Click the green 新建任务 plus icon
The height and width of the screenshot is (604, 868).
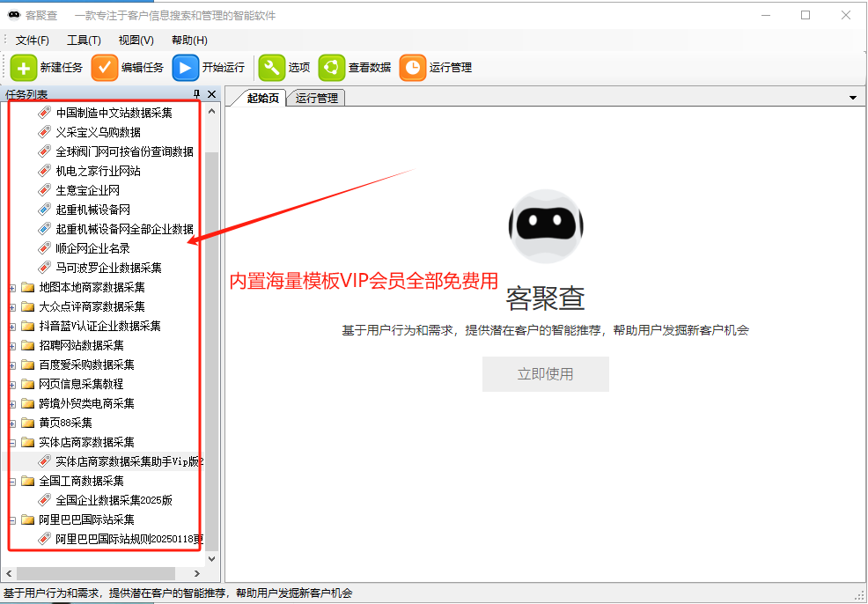click(23, 68)
